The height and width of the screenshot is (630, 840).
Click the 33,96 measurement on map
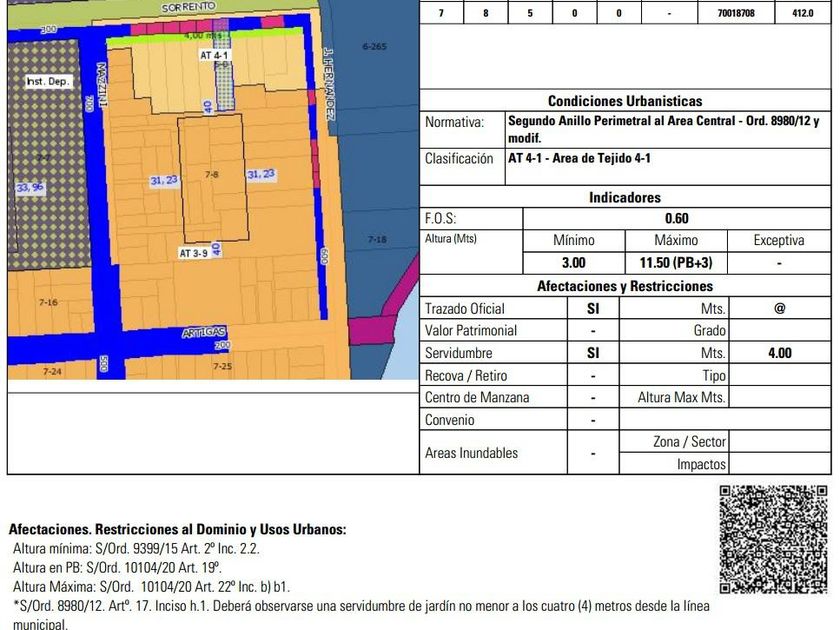pos(30,188)
